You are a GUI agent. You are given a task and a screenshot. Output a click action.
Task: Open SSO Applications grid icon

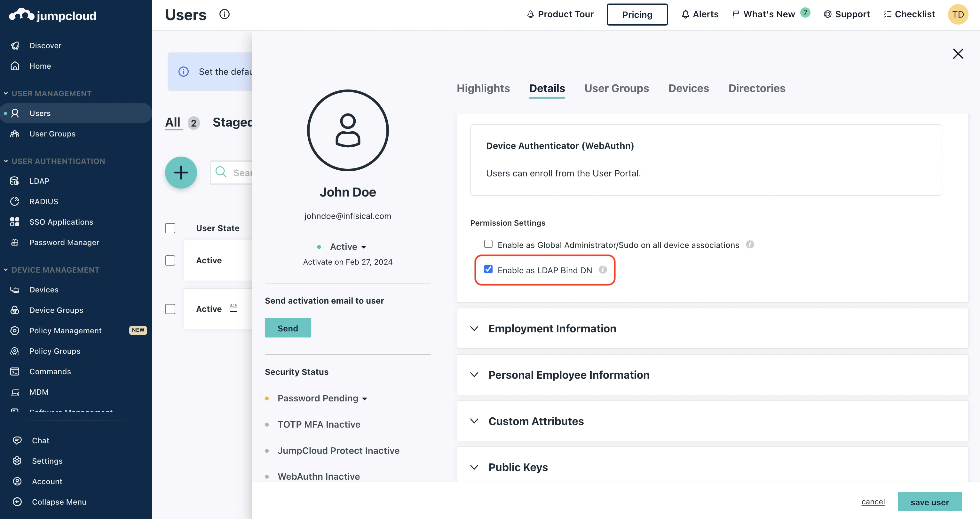click(x=15, y=222)
